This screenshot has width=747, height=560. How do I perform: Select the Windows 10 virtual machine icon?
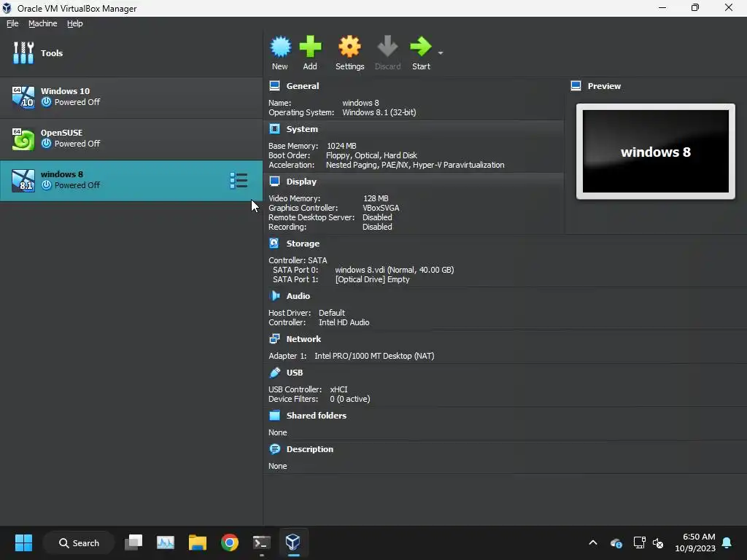(23, 97)
